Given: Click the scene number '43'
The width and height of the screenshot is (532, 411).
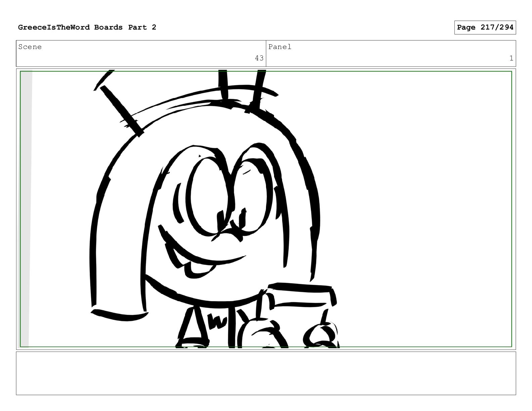Looking at the screenshot, I should (259, 58).
